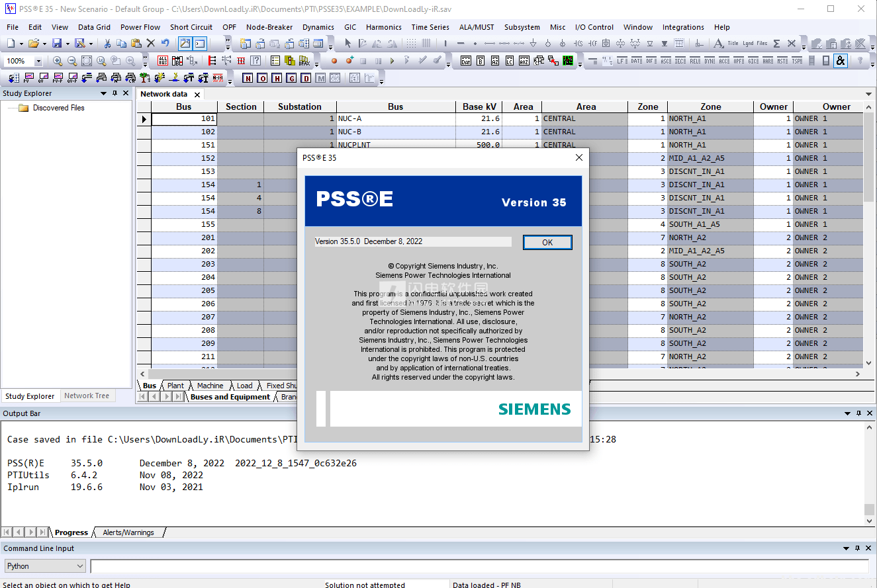Viewport: 877px width, 588px height.
Task: Open the Dynamics menu
Action: pos(318,27)
